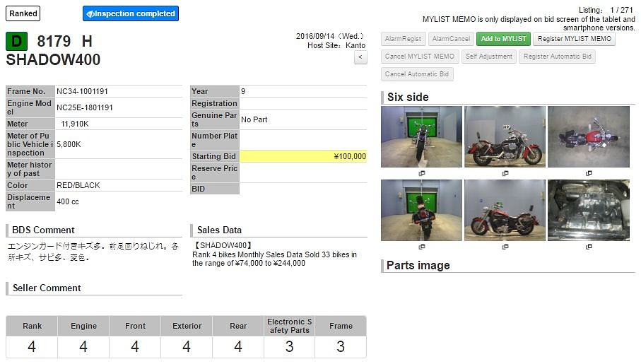Click Register Automatic Bid
This screenshot has height=364, width=641.
(558, 57)
